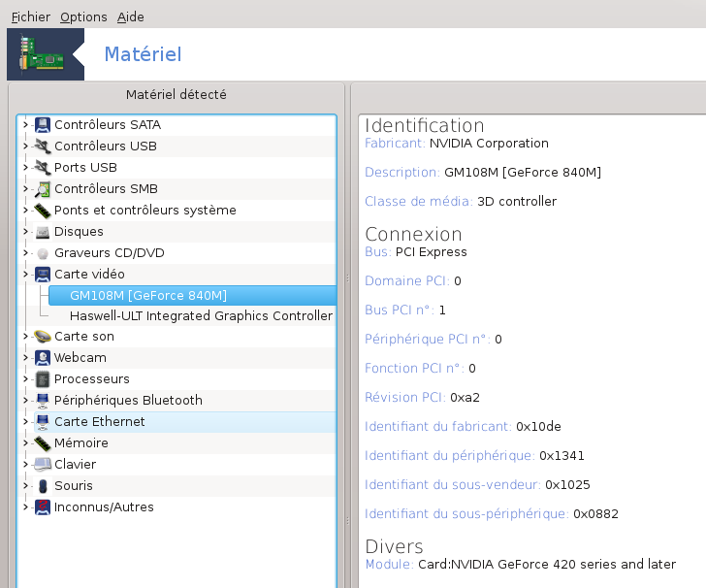The image size is (706, 588).
Task: Expand the Contrôleurs USB category
Action: click(25, 146)
